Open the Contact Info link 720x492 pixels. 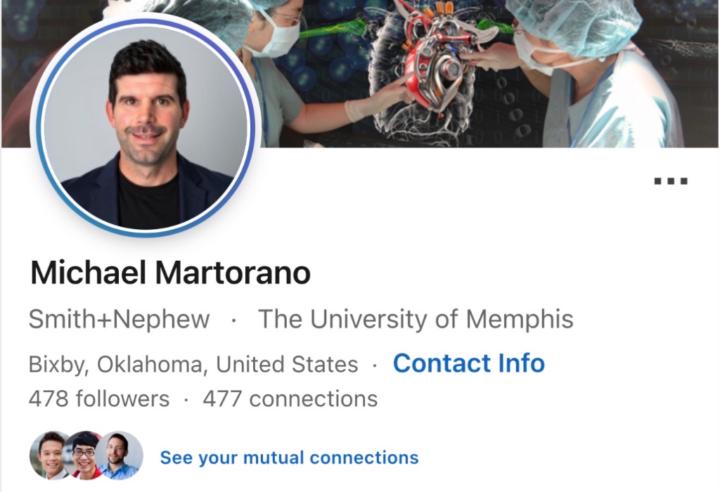pyautogui.click(x=469, y=363)
